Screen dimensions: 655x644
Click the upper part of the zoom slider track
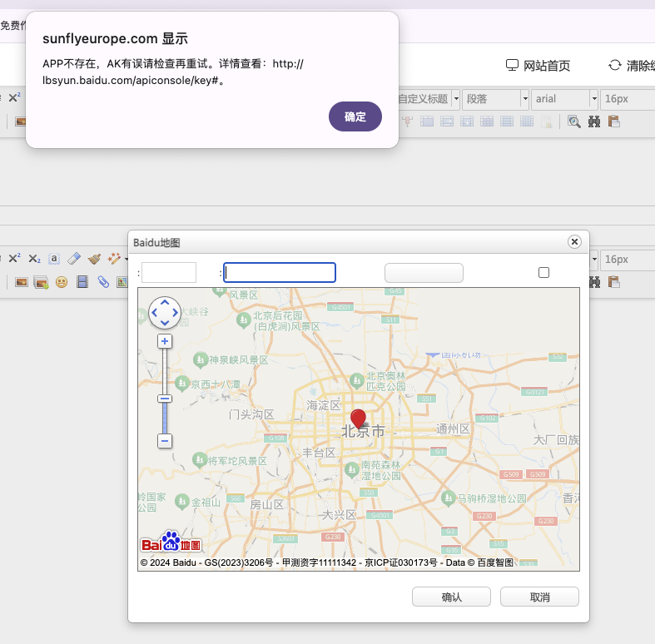tap(165, 371)
